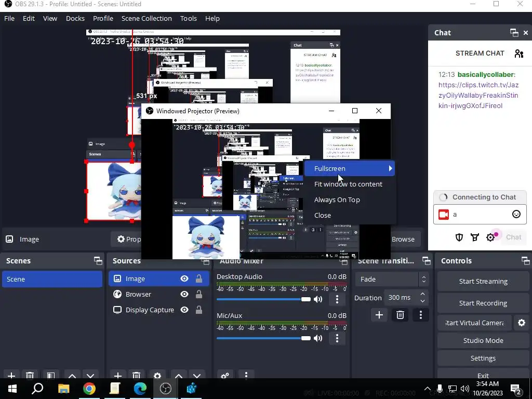Open virtual camera settings gear
532x399 pixels.
click(522, 323)
